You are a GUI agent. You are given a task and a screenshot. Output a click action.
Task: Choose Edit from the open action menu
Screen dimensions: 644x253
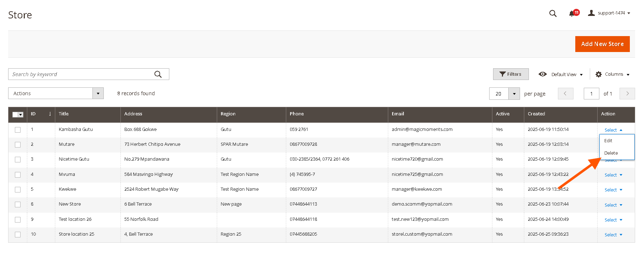(608, 141)
